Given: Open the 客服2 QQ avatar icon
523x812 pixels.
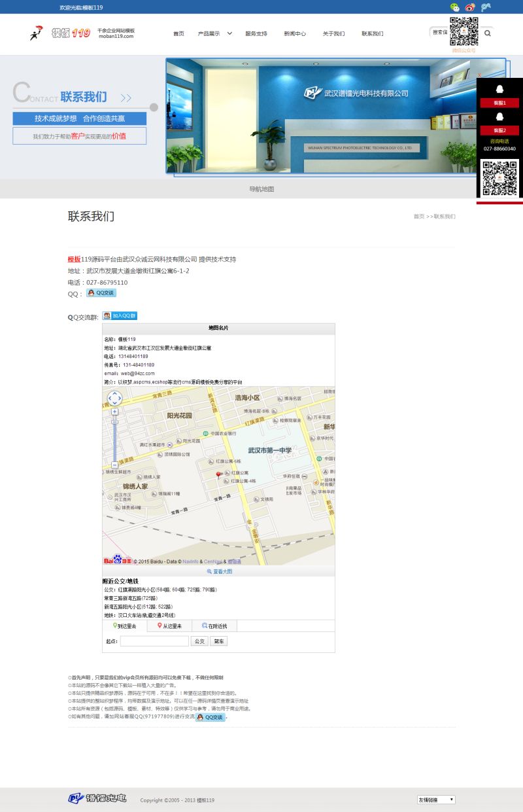Looking at the screenshot, I should 499,116.
